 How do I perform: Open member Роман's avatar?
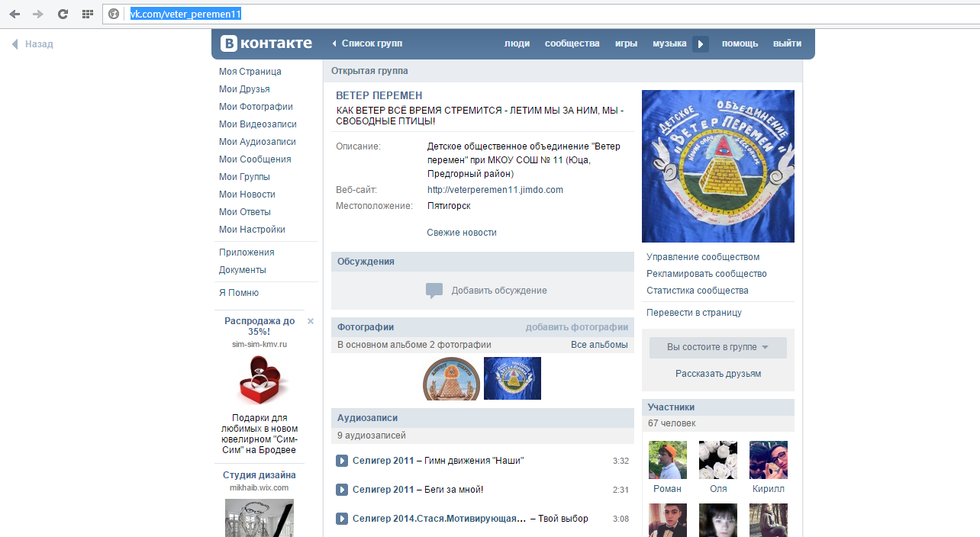[668, 460]
